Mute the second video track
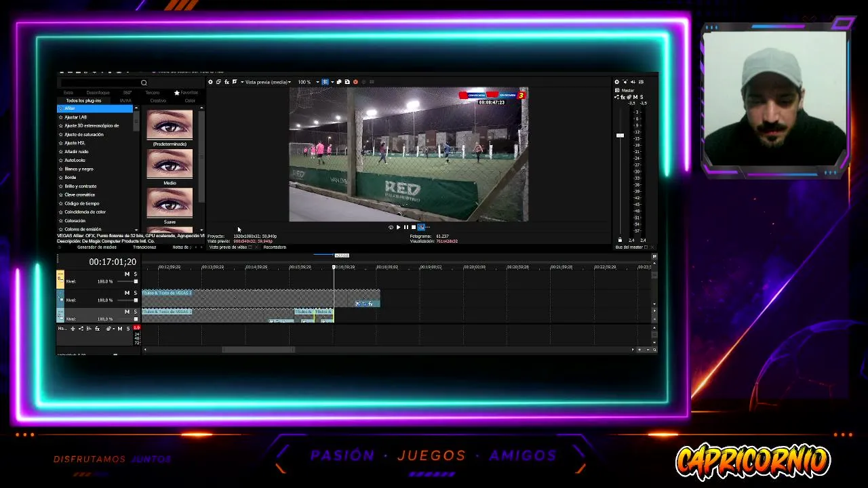Viewport: 868px width, 488px height. 127,293
